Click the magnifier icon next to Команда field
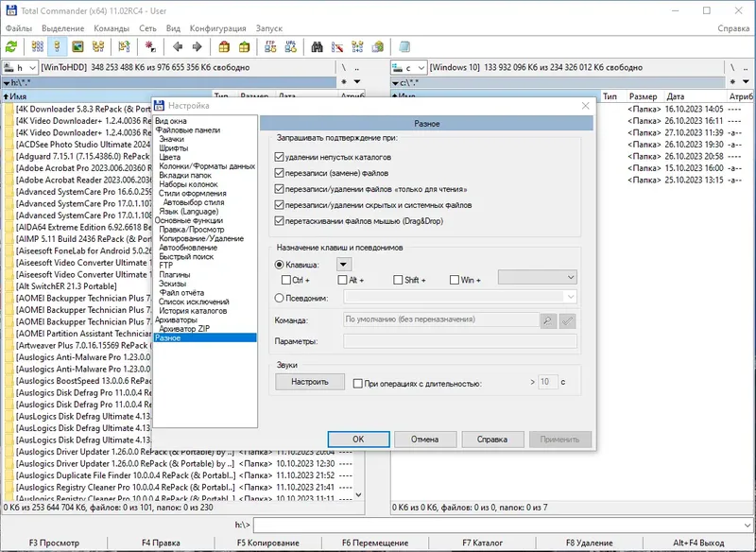 [548, 320]
